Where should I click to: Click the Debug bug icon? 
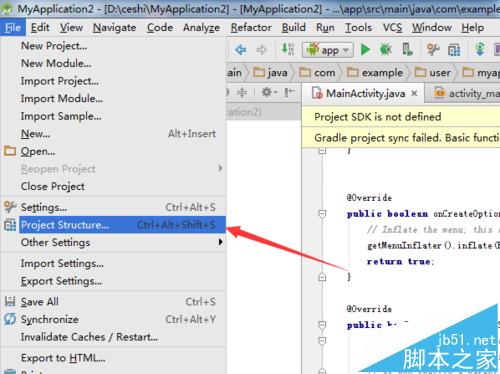click(x=386, y=50)
